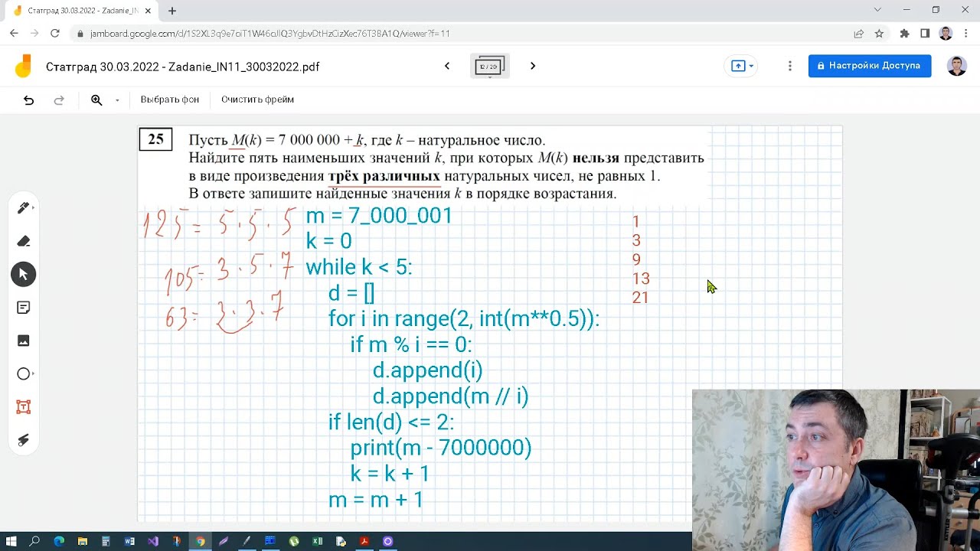Open Excel from the taskbar

318,541
